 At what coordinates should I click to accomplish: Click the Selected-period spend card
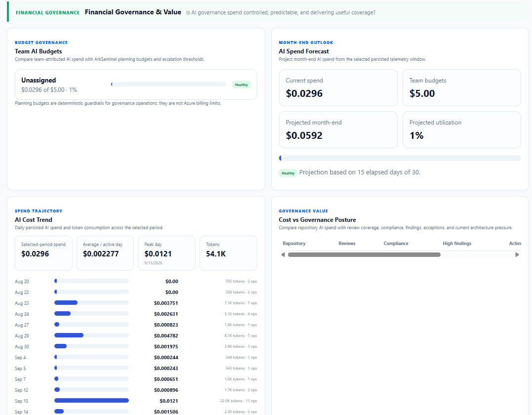click(44, 253)
